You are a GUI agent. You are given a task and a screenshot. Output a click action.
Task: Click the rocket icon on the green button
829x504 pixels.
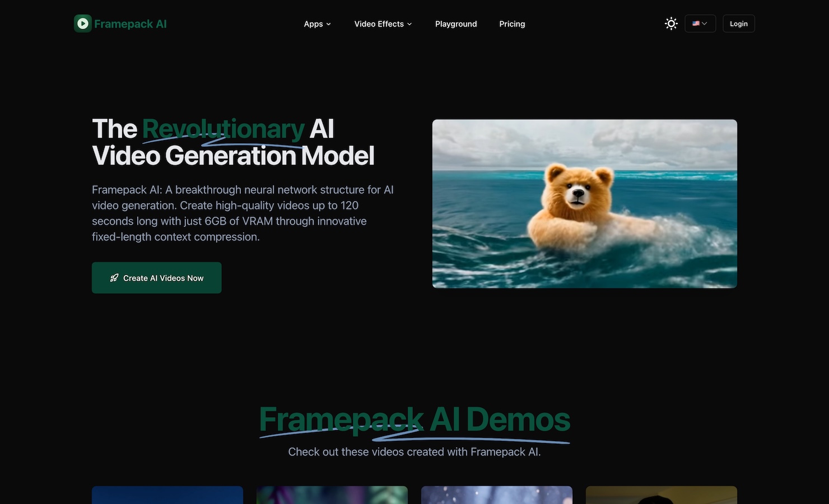tap(114, 278)
